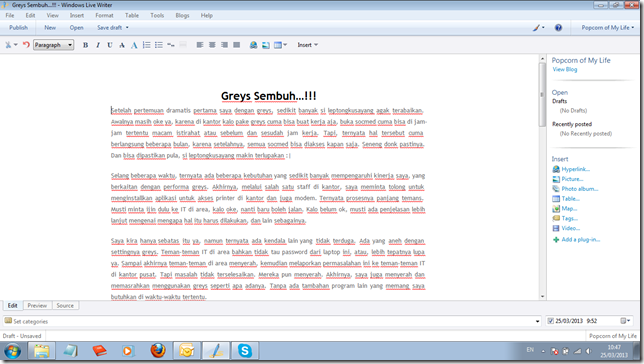The image size is (644, 364).
Task: Expand the Save draft dropdown arrow
Action: click(x=127, y=28)
